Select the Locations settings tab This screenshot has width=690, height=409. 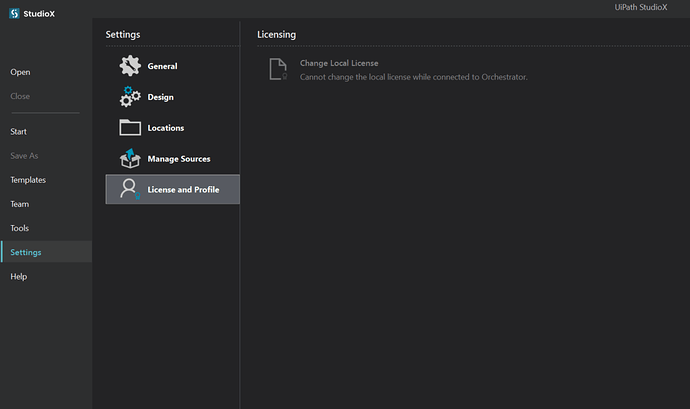[166, 128]
